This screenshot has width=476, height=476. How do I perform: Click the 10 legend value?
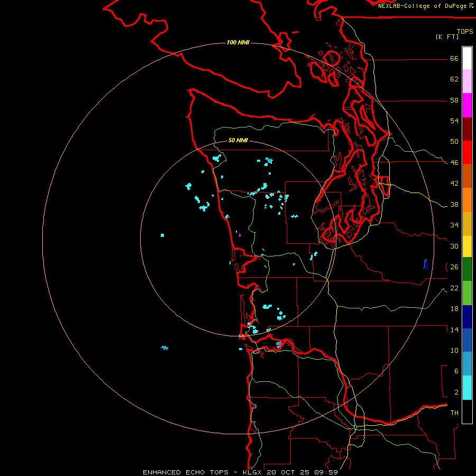click(454, 351)
